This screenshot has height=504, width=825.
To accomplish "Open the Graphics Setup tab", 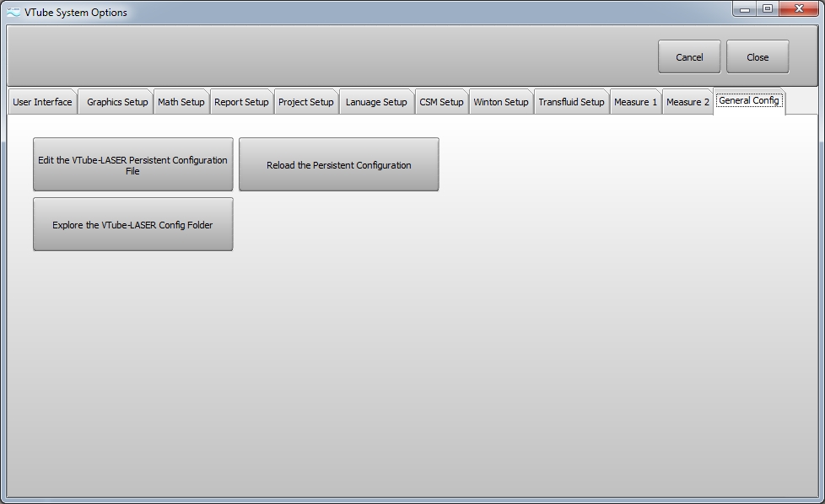I will point(117,102).
